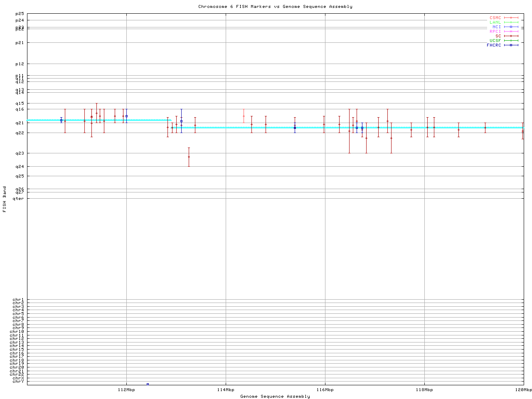Click the FHCRC legend marker symbol
This screenshot has height=399, width=532.
click(511, 45)
